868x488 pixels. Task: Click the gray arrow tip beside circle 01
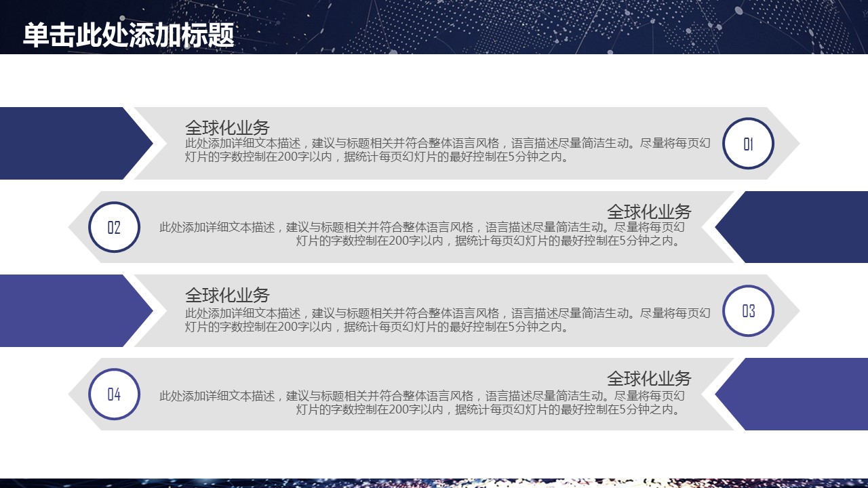point(787,144)
